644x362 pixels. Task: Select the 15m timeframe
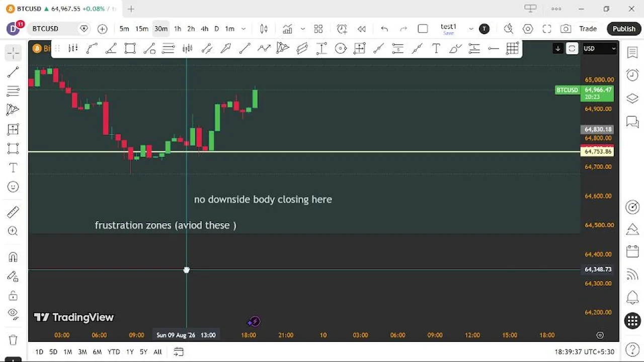(142, 29)
